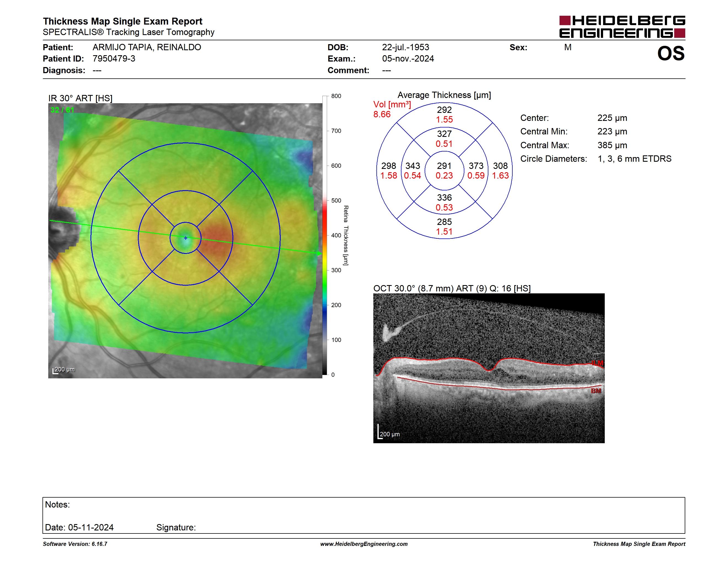The image size is (728, 563).
Task: Click the 800 tick on the color scale
Action: tap(336, 96)
